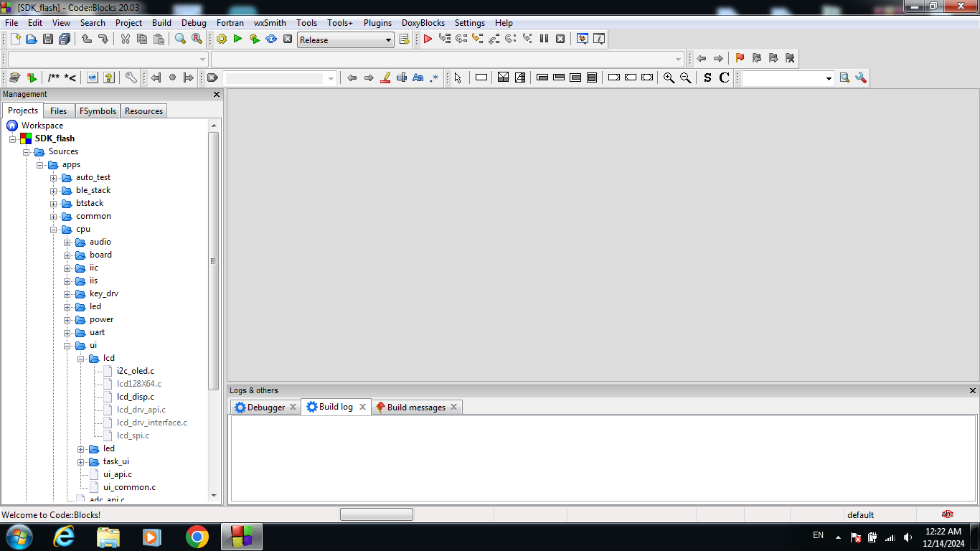Collapse the lcd folder
This screenshot has width=980, height=551.
click(x=81, y=359)
